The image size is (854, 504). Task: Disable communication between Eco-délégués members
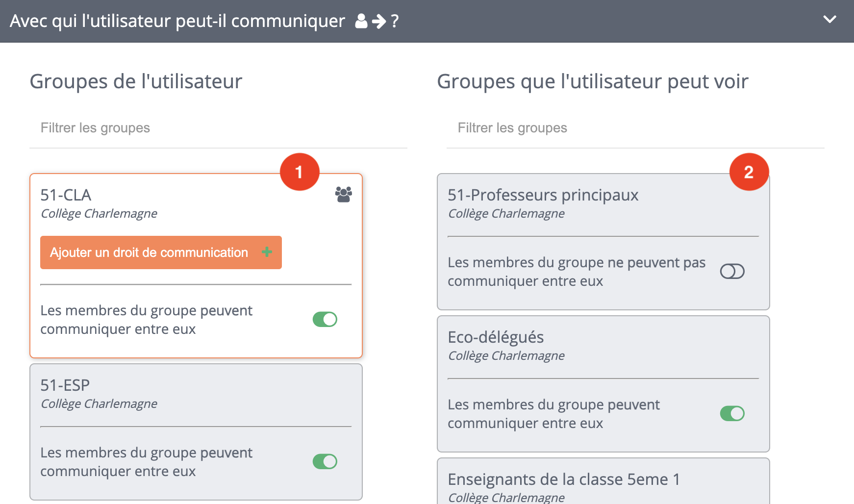pyautogui.click(x=731, y=413)
